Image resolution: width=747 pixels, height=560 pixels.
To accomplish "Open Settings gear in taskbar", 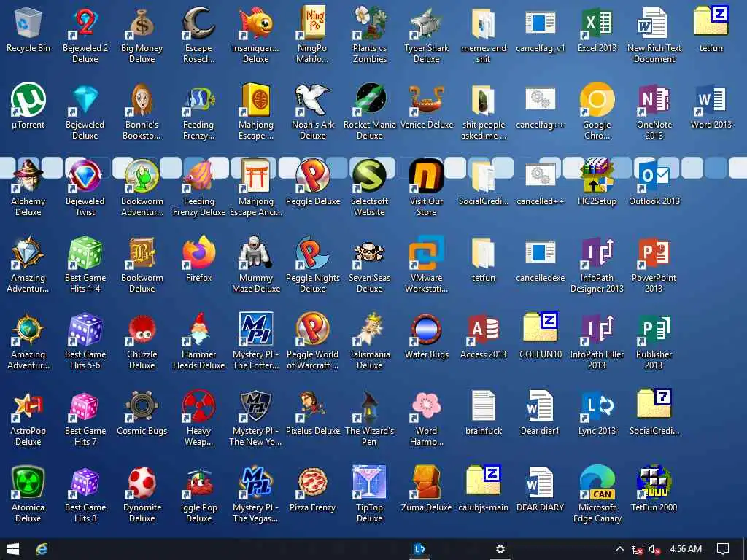I will point(500,549).
